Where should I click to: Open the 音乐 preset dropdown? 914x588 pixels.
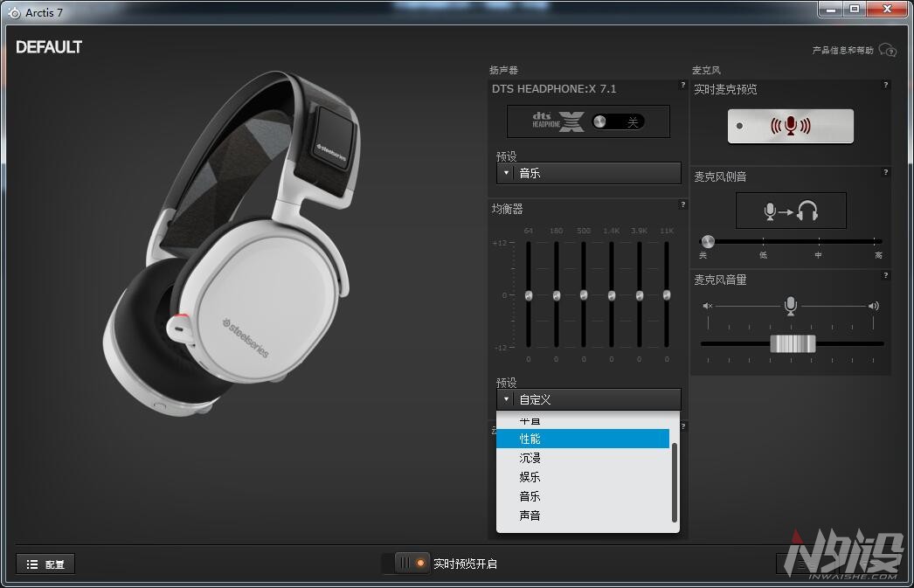(588, 172)
